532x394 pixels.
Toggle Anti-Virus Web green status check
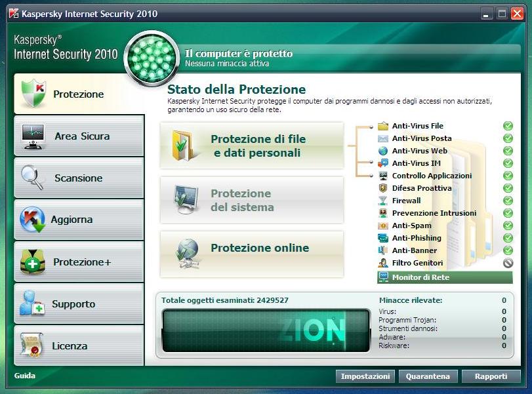(508, 151)
